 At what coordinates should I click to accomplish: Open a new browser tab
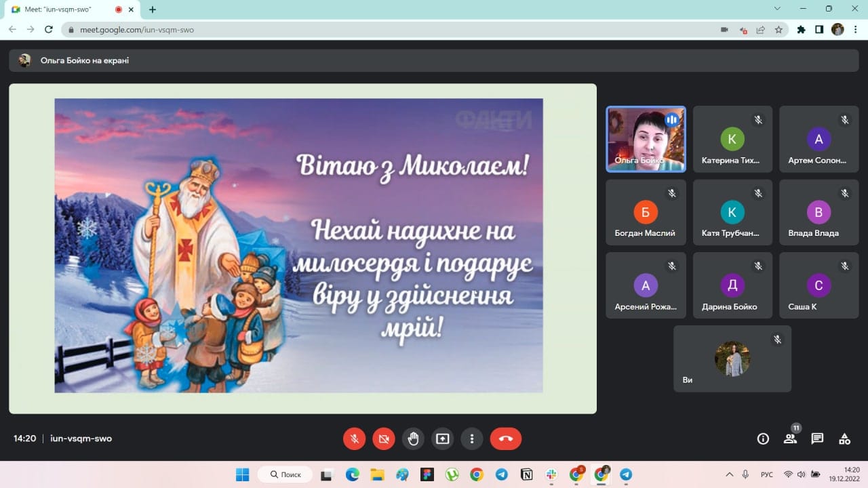click(153, 9)
